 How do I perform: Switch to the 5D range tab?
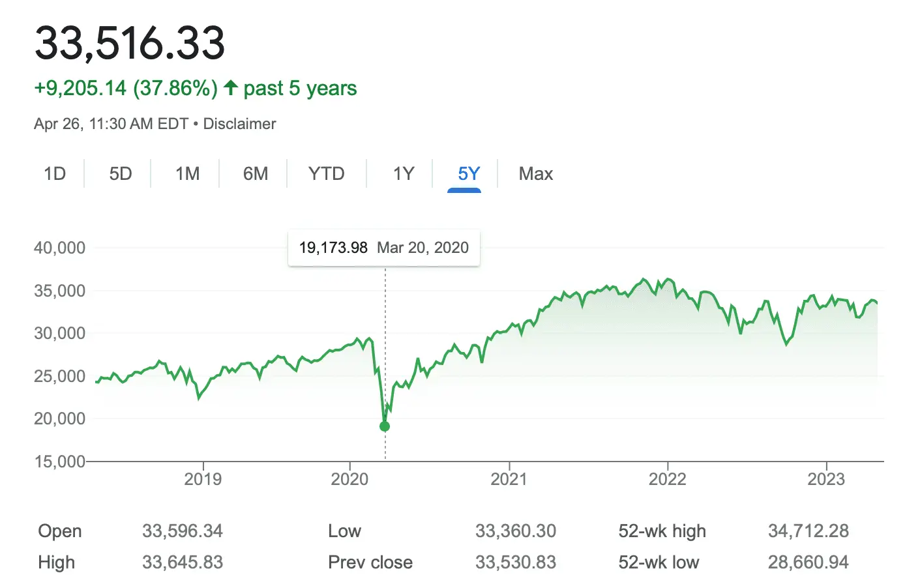[x=121, y=174]
